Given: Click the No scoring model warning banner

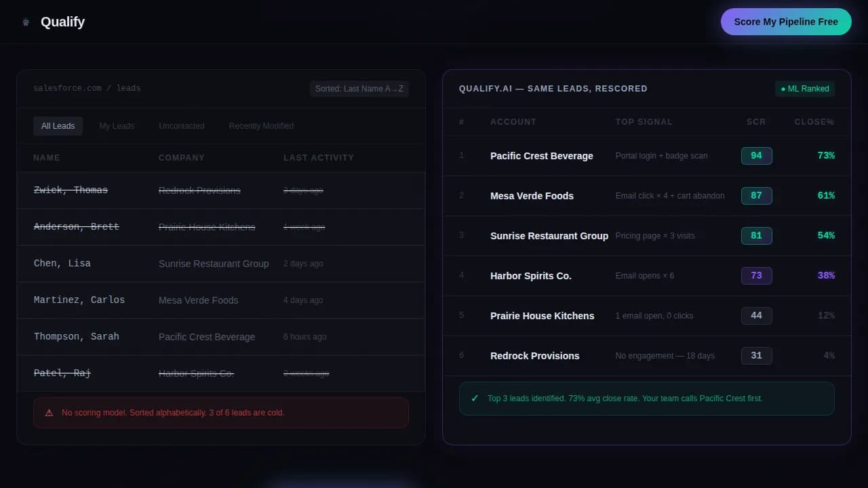Looking at the screenshot, I should [x=221, y=413].
